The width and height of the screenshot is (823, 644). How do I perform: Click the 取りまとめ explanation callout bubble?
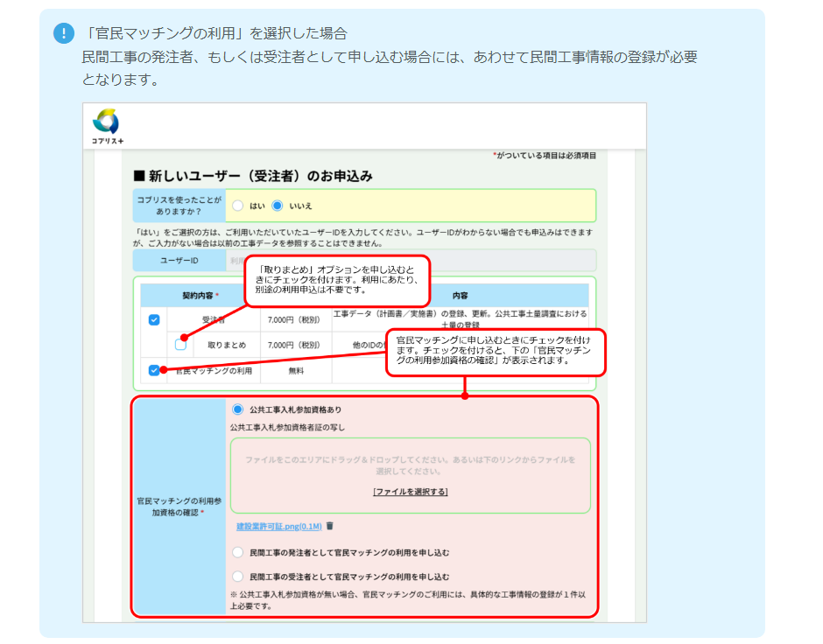coord(338,280)
